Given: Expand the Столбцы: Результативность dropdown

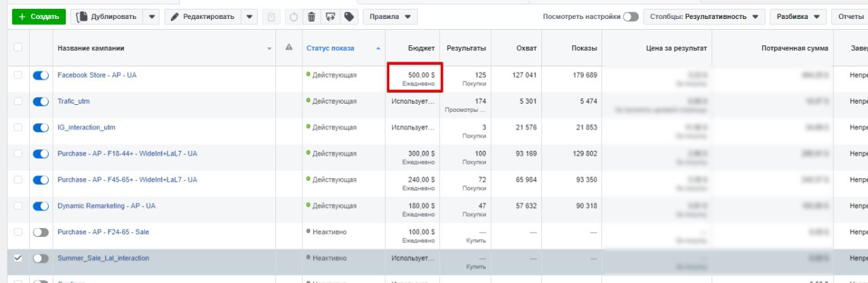Looking at the screenshot, I should [x=704, y=17].
